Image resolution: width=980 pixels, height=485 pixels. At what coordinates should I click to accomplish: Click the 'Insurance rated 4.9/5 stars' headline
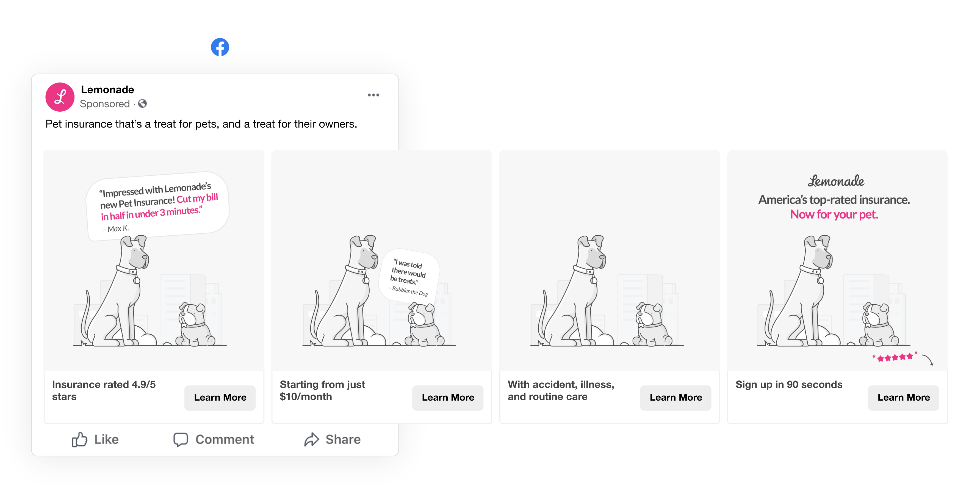pos(104,390)
